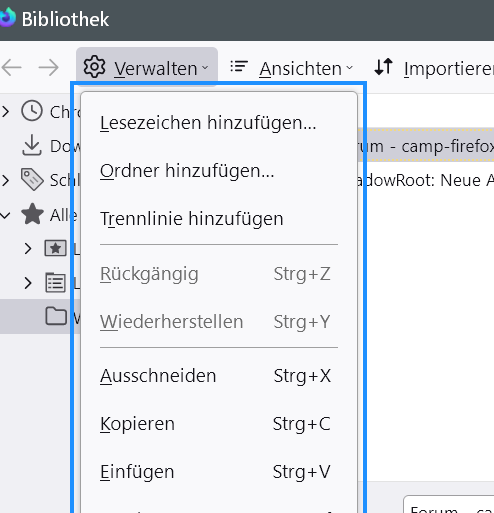
Task: Expand the Chronik tree entry
Action: pyautogui.click(x=5, y=111)
